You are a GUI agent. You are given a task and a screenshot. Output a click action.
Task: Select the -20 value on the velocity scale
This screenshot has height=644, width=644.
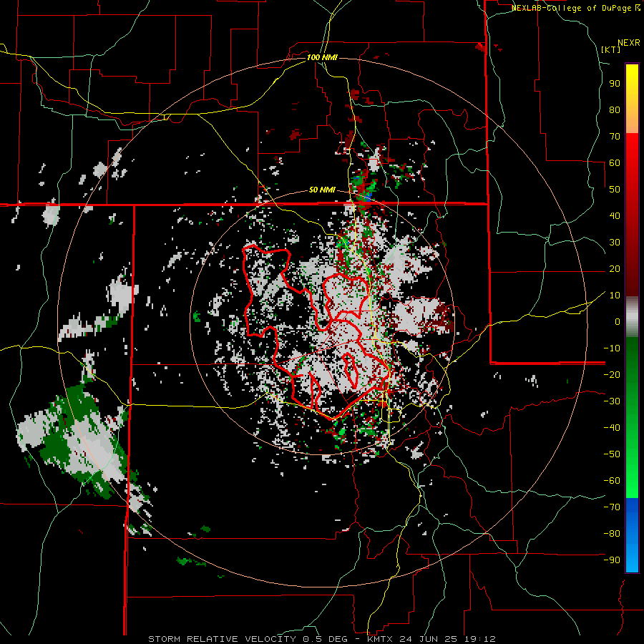[612, 374]
